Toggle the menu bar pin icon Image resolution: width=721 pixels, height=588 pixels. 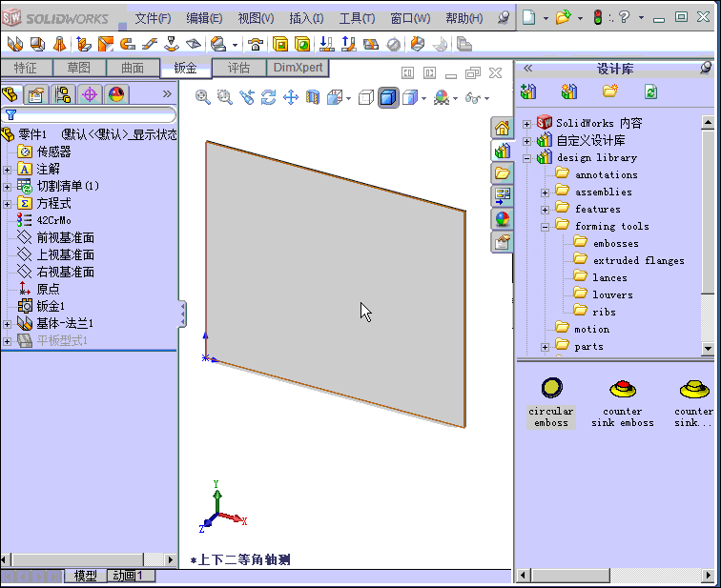tap(504, 18)
